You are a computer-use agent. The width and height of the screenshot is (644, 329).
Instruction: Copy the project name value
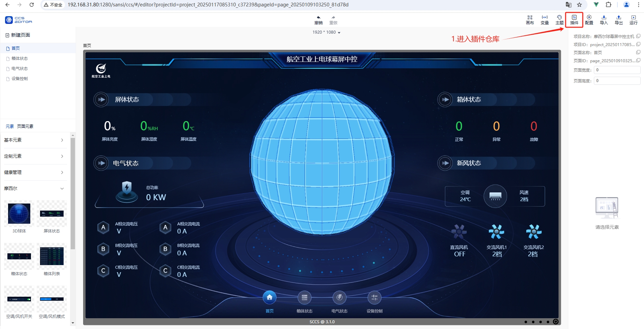638,36
